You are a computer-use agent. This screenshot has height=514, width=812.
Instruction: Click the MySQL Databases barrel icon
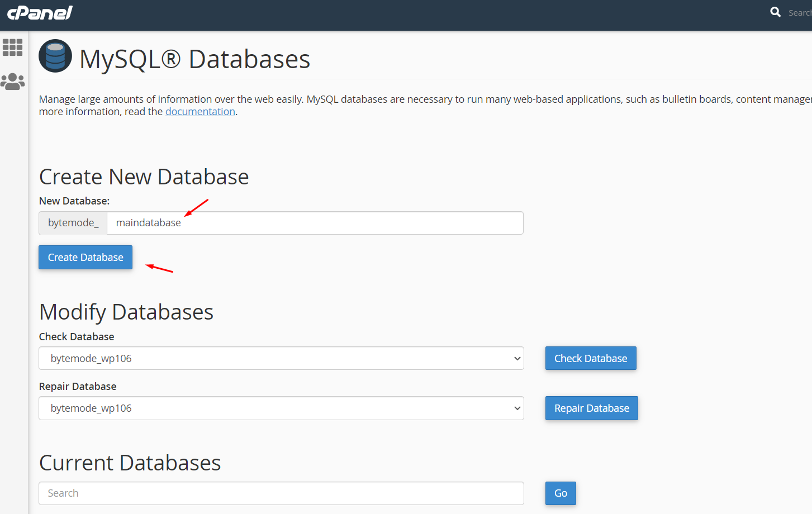pyautogui.click(x=55, y=56)
